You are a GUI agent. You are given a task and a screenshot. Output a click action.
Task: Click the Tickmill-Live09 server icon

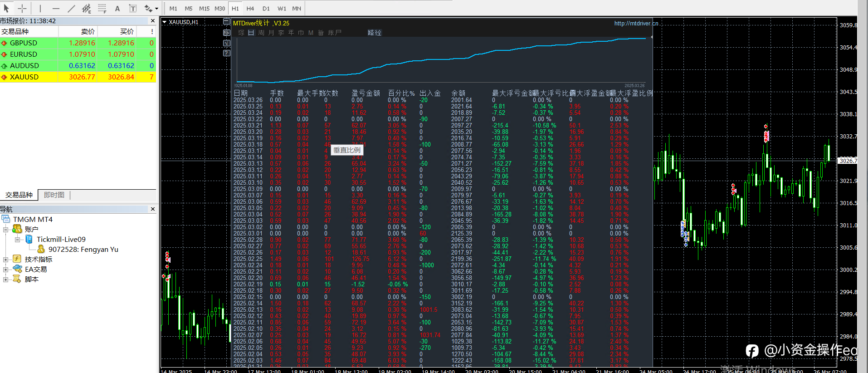point(29,239)
